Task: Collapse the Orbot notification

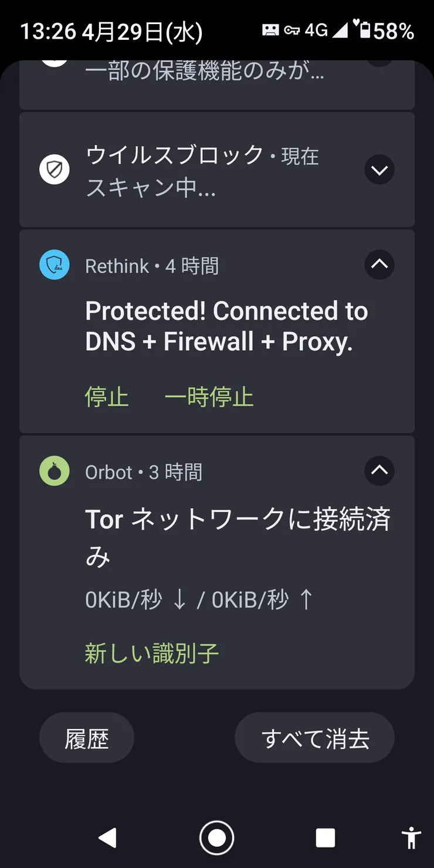Action: (x=379, y=470)
